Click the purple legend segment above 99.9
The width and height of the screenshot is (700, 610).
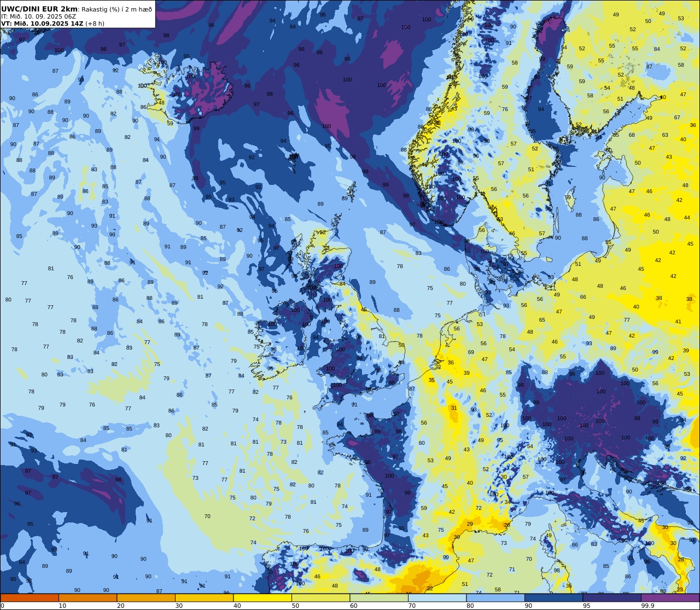coord(670,598)
